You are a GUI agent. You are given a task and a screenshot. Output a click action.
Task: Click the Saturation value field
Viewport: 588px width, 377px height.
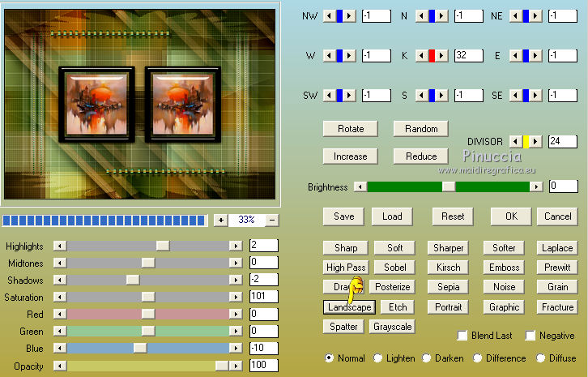263,297
